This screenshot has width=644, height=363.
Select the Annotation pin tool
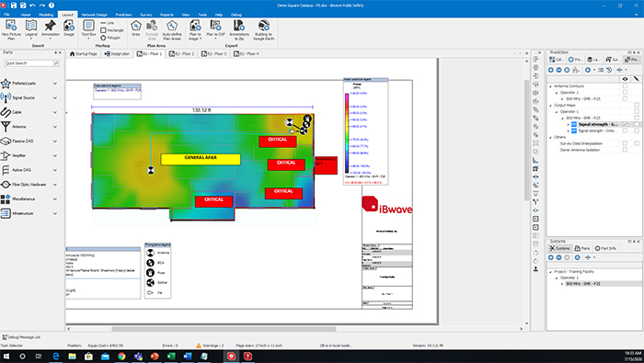(x=50, y=26)
